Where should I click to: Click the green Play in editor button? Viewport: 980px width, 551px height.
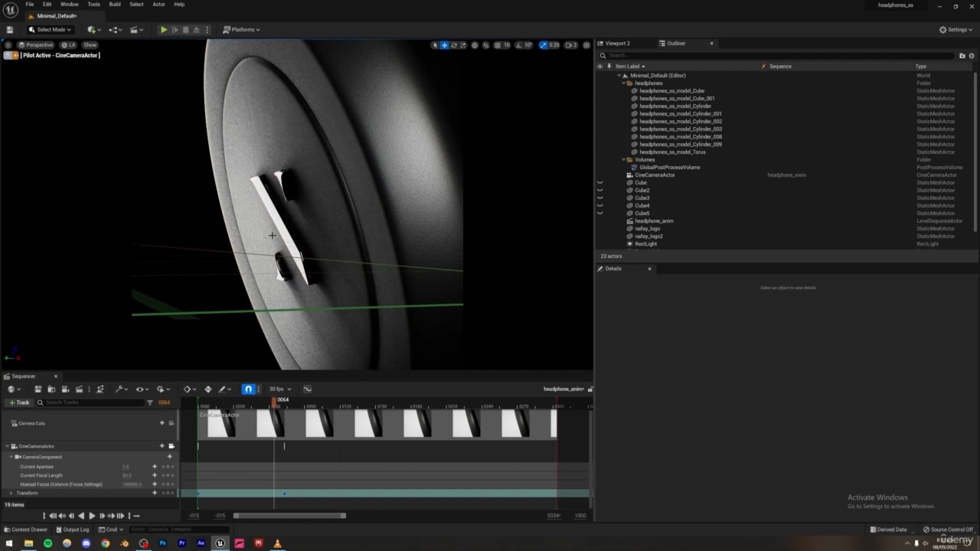[164, 30]
